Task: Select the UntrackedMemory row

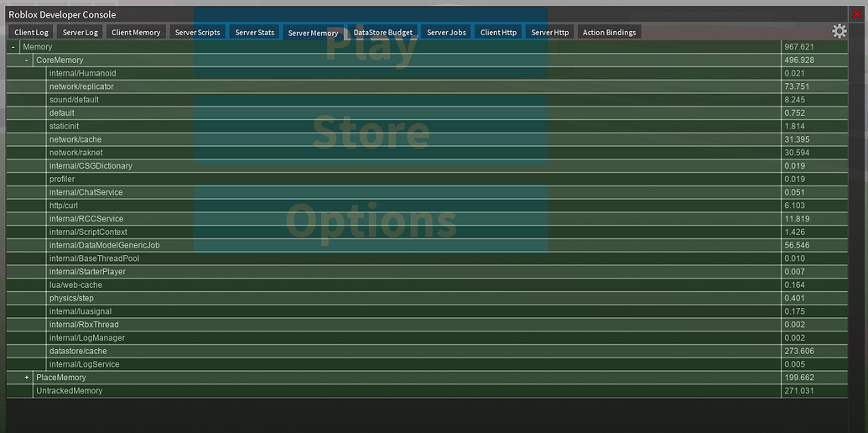Action: point(427,391)
